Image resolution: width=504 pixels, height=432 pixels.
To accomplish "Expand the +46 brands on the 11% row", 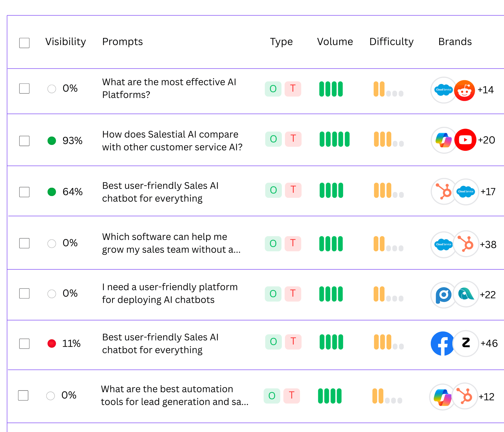I will coord(489,343).
